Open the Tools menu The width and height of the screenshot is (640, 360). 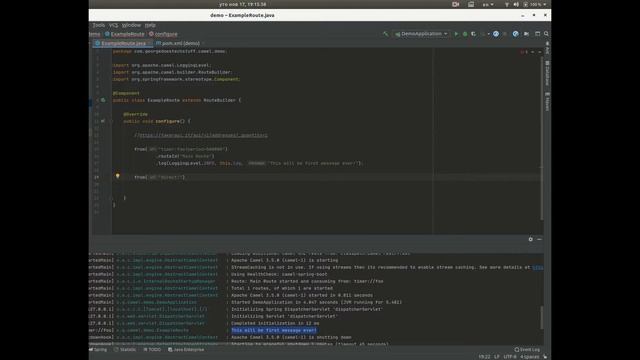[x=99, y=25]
